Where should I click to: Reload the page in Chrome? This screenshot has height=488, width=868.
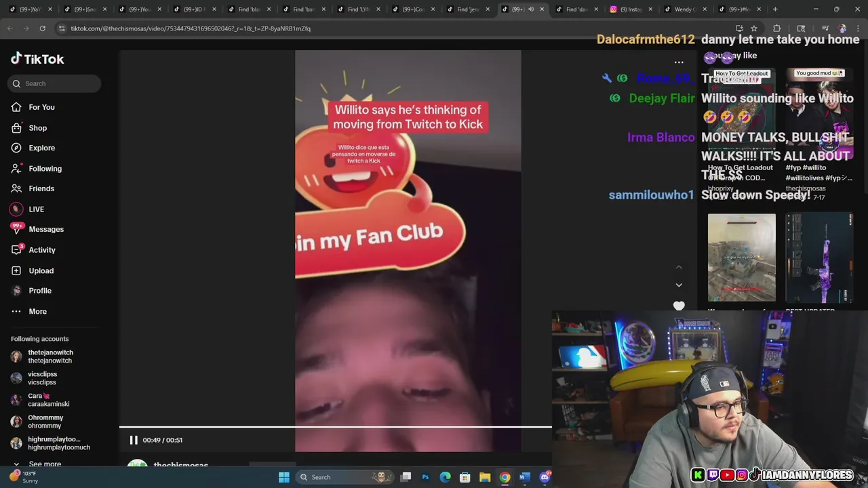(x=42, y=28)
